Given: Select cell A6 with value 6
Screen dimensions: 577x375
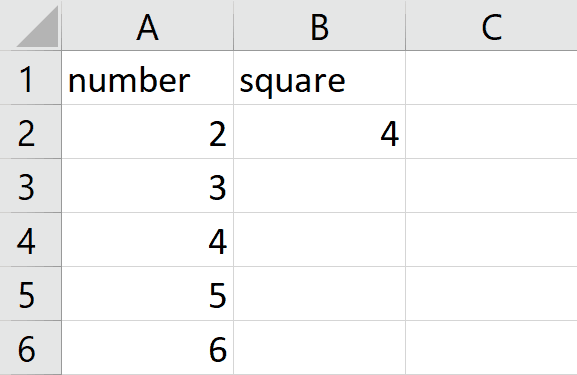Looking at the screenshot, I should tap(148, 348).
